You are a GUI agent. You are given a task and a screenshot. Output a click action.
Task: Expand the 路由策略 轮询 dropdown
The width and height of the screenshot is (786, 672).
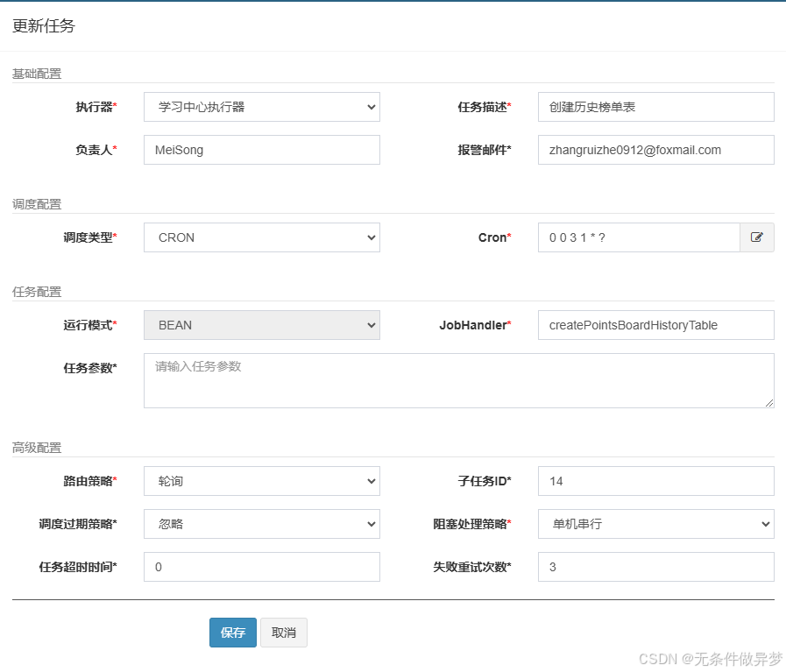click(262, 481)
